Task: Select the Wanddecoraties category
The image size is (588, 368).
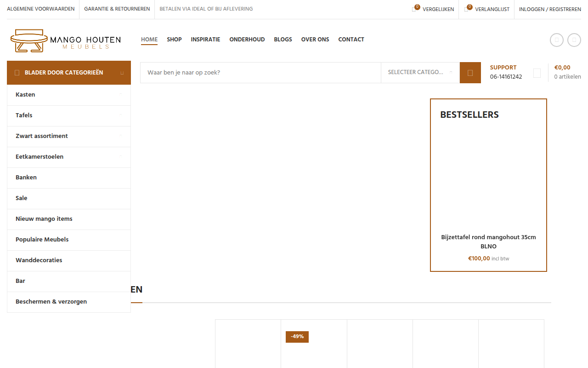Action: [69, 260]
